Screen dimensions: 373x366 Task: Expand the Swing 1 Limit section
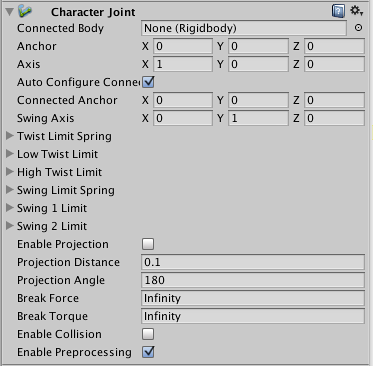tap(10, 208)
